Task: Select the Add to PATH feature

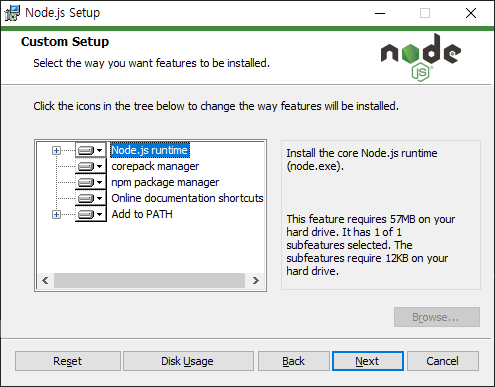Action: (142, 214)
